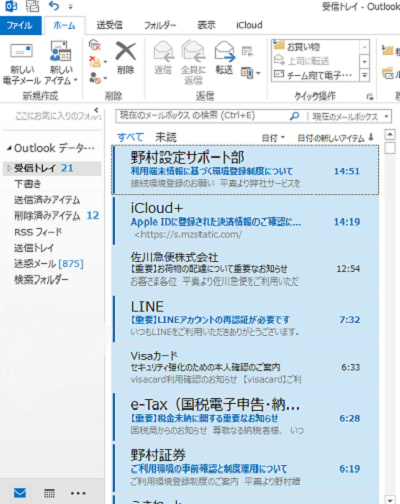Click the New Email (新しい電子メール) icon
Image resolution: width=400 pixels, height=504 pixels.
pyautogui.click(x=21, y=52)
